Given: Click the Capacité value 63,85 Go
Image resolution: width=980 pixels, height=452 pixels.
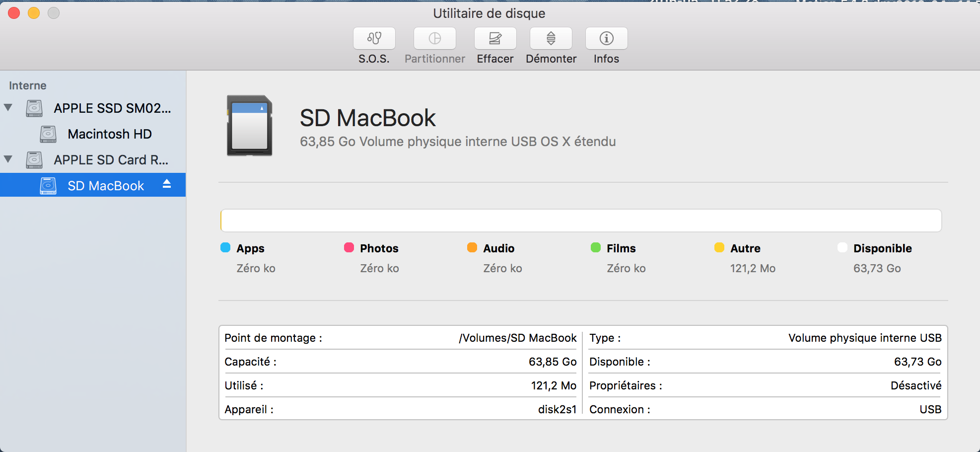Looking at the screenshot, I should click(x=553, y=362).
